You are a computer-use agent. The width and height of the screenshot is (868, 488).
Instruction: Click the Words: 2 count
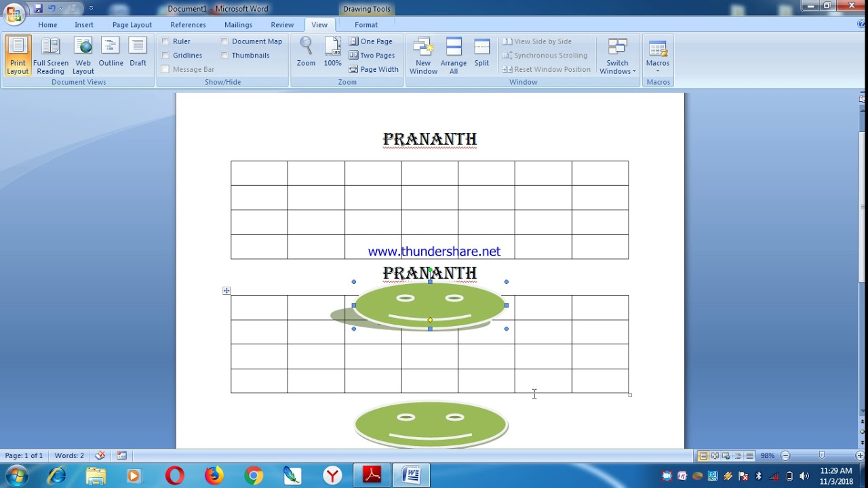pyautogui.click(x=69, y=455)
